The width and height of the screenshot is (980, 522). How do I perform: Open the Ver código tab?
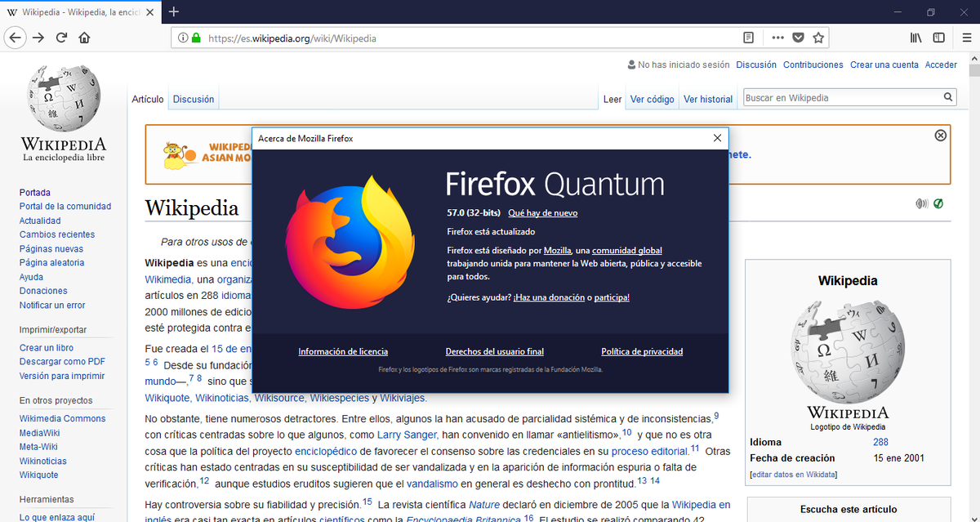(x=653, y=99)
